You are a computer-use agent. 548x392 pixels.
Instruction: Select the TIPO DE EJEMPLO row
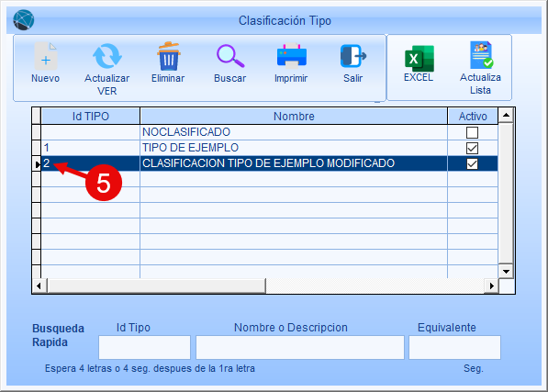coord(269,148)
